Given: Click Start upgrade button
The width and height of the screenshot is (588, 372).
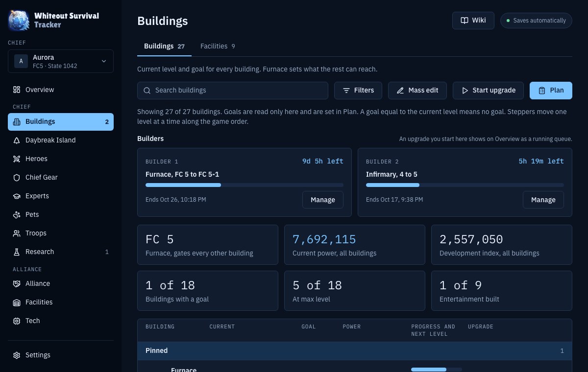Looking at the screenshot, I should [x=488, y=91].
